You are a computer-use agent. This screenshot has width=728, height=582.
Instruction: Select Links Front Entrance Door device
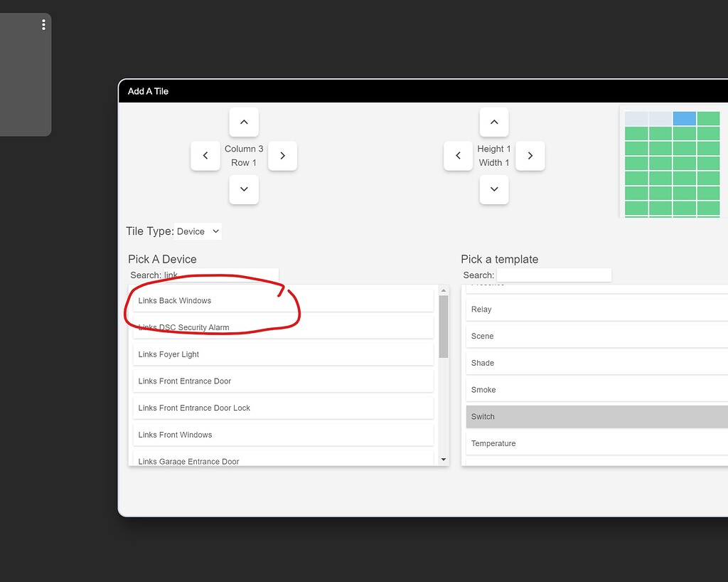283,381
